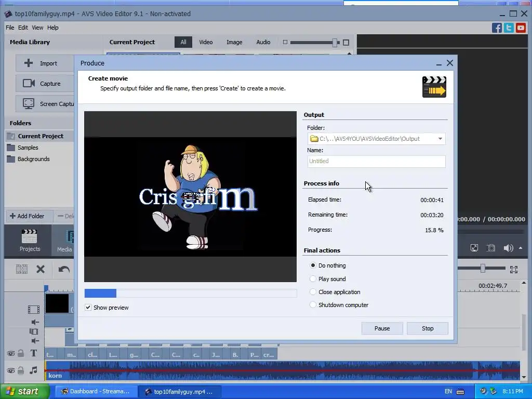Toggle the text track lock
This screenshot has height=399, width=532.
click(x=21, y=353)
